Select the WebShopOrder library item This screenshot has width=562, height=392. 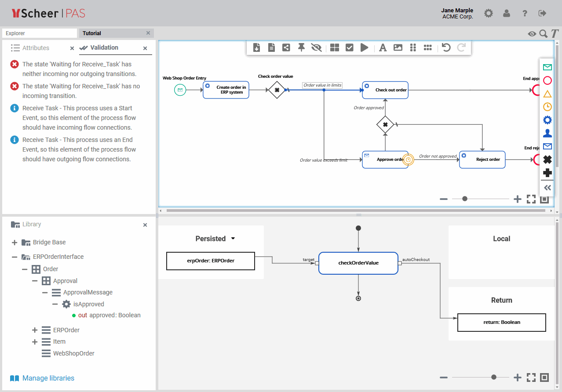pyautogui.click(x=73, y=353)
